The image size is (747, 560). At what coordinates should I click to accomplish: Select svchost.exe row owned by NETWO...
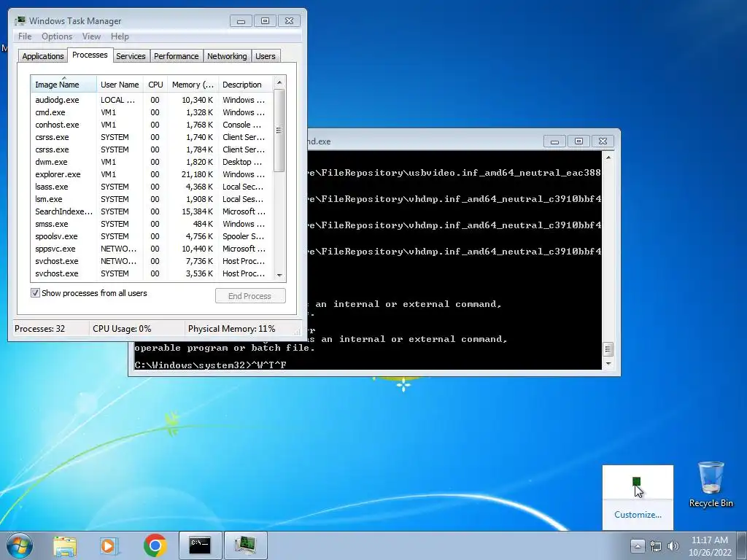152,261
